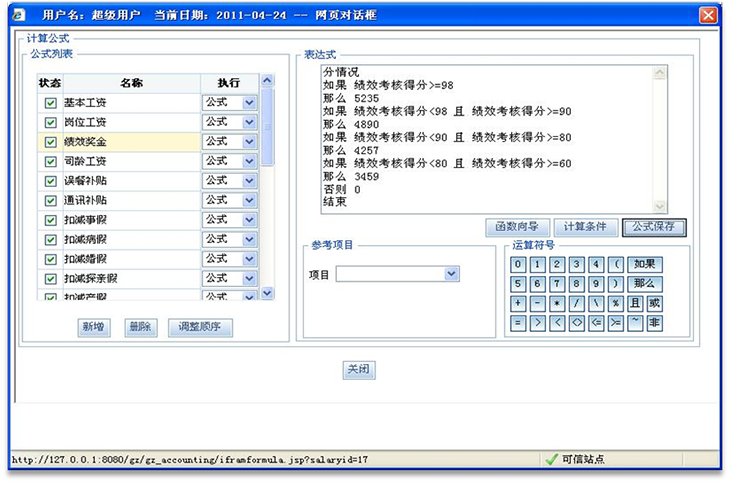Save formula with 公式保存 button
The width and height of the screenshot is (730, 483).
click(654, 227)
